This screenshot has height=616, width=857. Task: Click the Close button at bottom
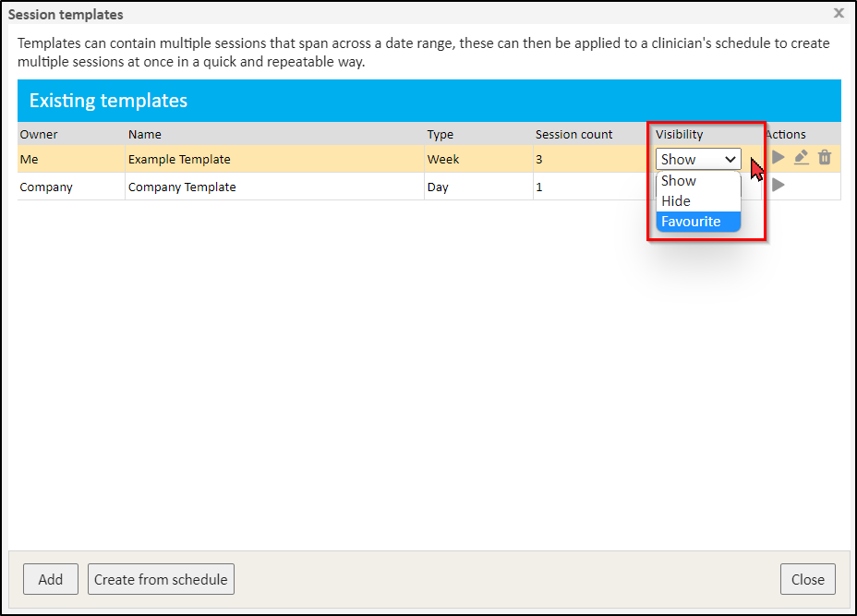click(x=807, y=579)
